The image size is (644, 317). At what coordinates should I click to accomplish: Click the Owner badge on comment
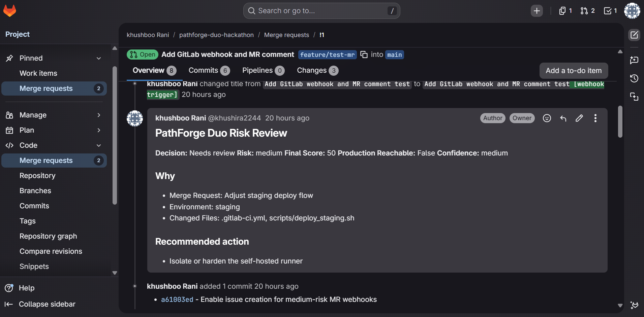522,118
